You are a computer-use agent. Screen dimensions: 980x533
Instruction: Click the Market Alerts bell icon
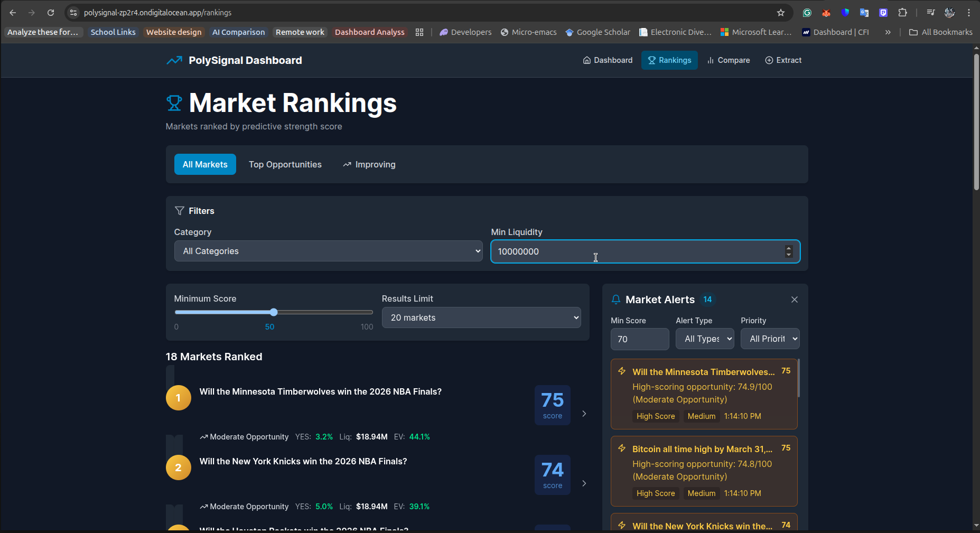click(x=616, y=300)
